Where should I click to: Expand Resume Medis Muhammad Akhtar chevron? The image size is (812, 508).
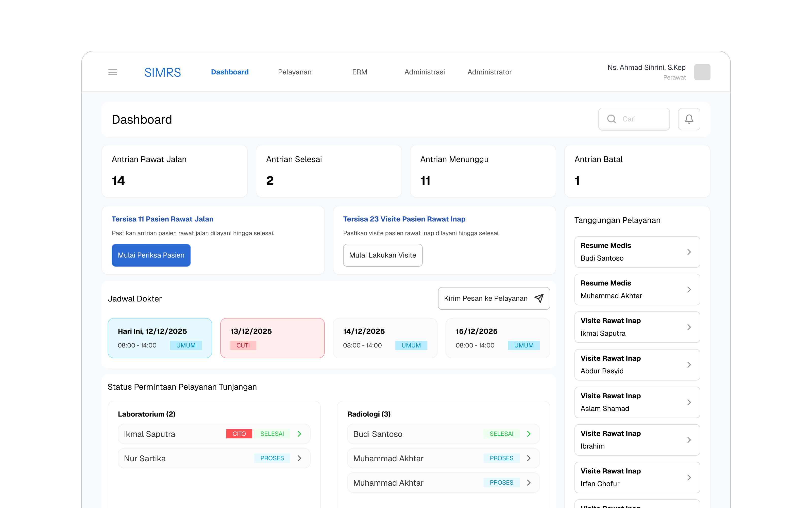[689, 289]
